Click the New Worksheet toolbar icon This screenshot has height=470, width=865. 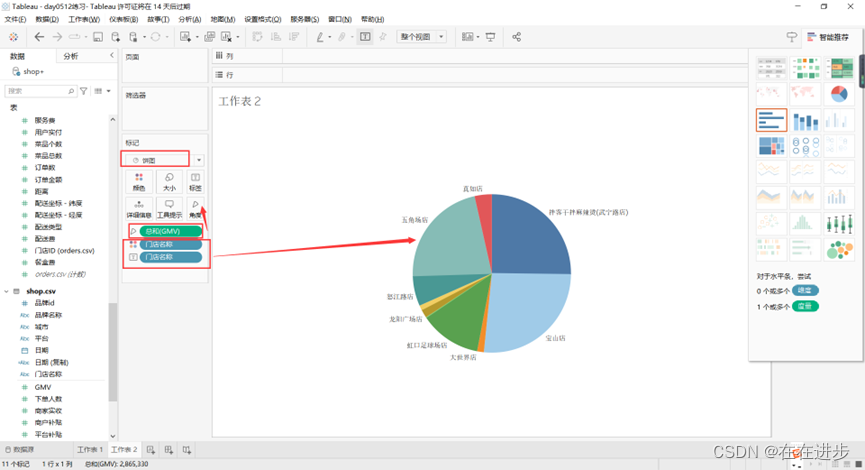click(x=185, y=37)
